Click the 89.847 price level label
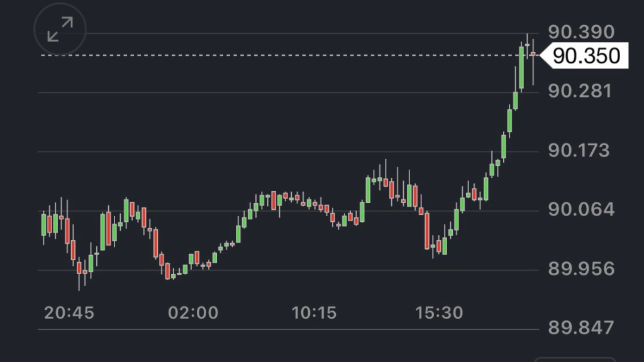This screenshot has width=644, height=362. tap(580, 328)
